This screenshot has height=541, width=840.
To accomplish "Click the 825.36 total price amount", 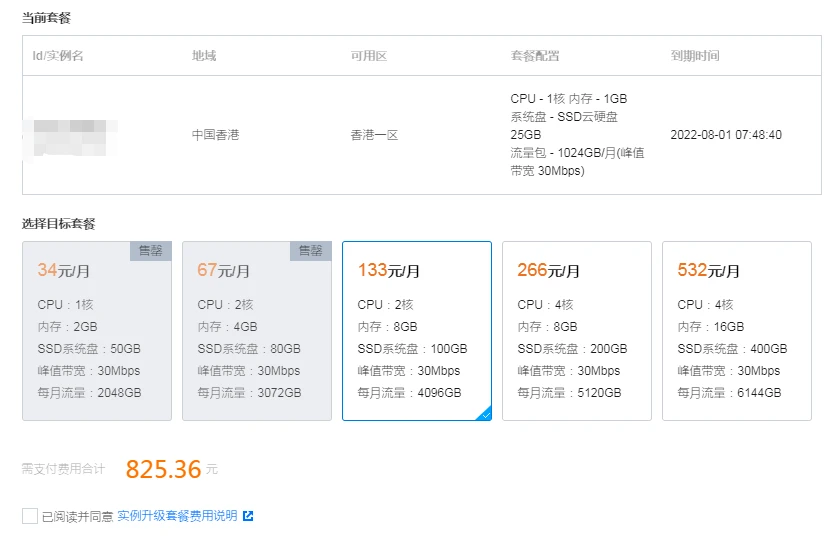I will 163,468.
